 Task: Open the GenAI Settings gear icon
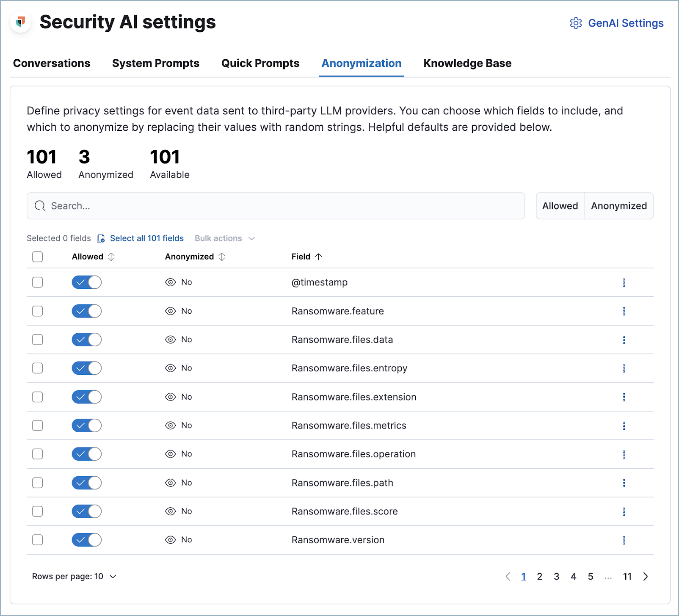click(x=576, y=23)
